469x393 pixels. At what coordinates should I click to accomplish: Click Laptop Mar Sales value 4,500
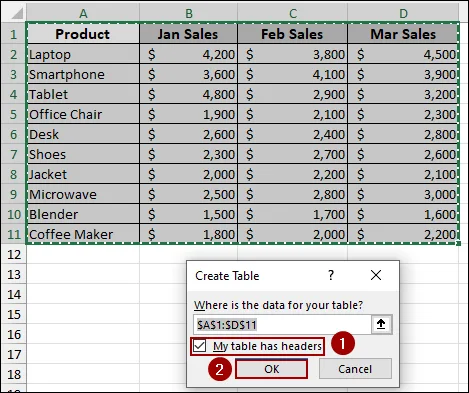pyautogui.click(x=403, y=54)
